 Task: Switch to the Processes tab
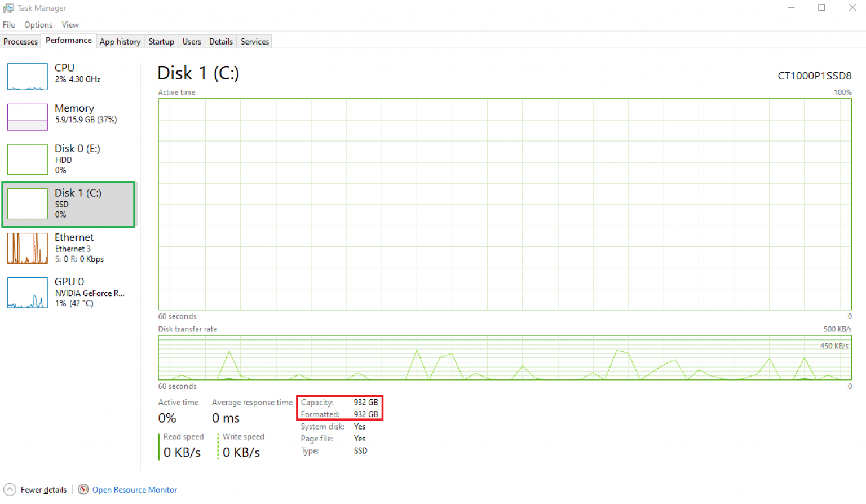pos(20,42)
